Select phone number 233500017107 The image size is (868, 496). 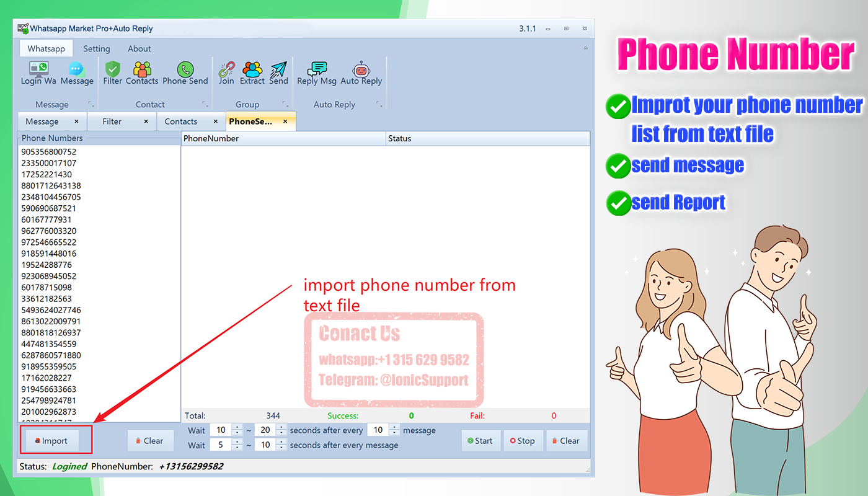(49, 163)
